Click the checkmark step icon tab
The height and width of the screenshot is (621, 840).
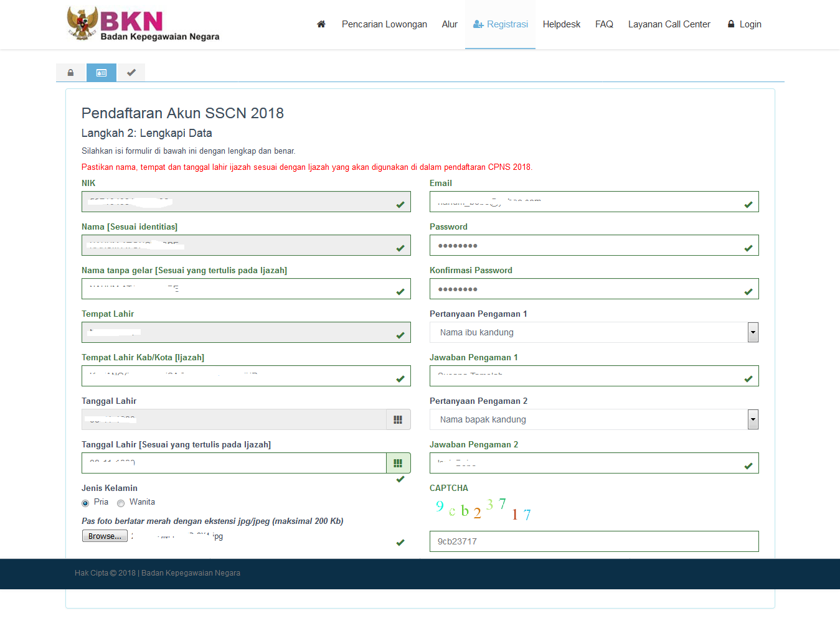click(131, 73)
